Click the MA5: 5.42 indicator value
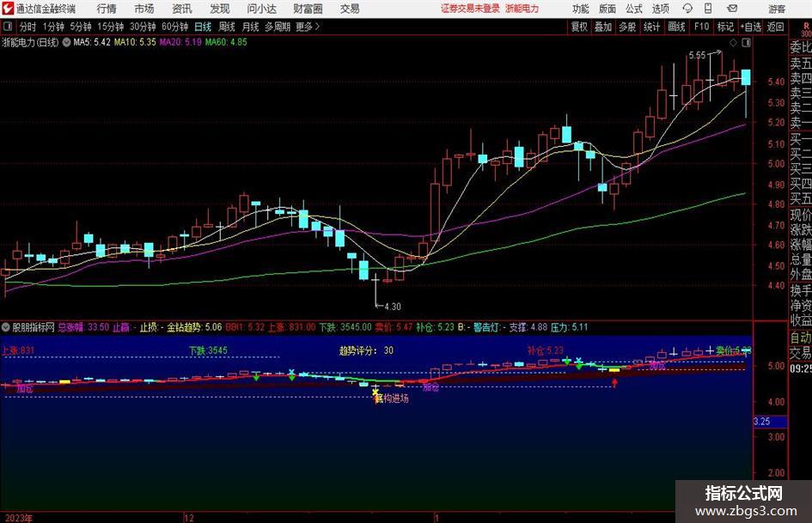812x523 pixels. click(x=92, y=42)
